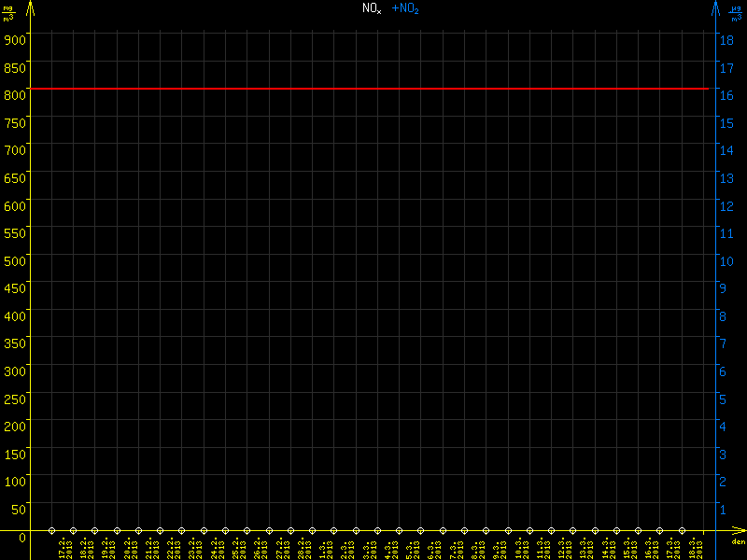The height and width of the screenshot is (560, 747).
Task: Select the 1.3. 2013 date label
Action: [324, 550]
